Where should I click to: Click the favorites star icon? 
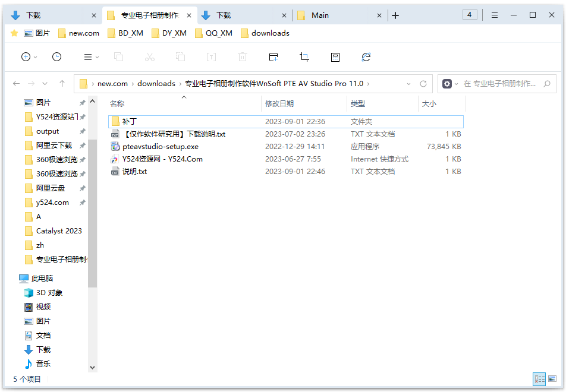click(x=14, y=33)
